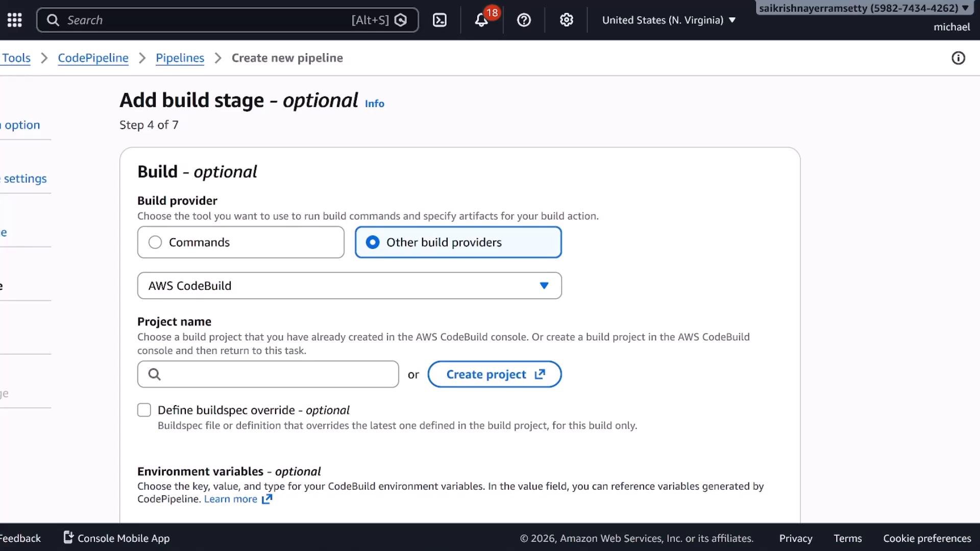The width and height of the screenshot is (980, 551).
Task: Go to CodePipeline breadcrumb
Action: (x=93, y=58)
